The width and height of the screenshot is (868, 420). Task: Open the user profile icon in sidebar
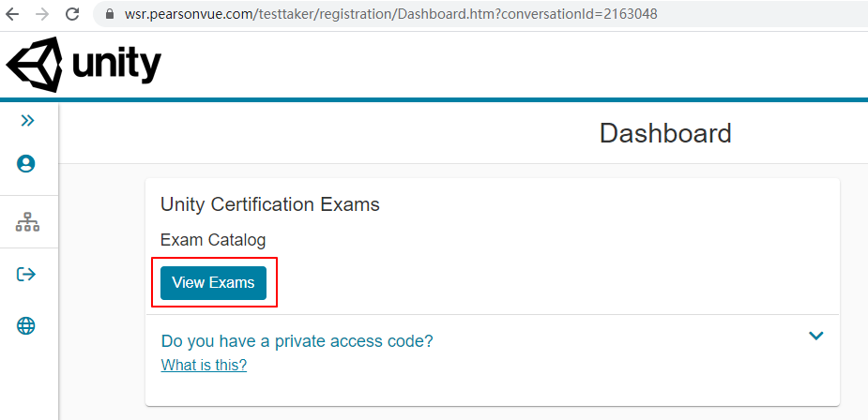click(26, 163)
